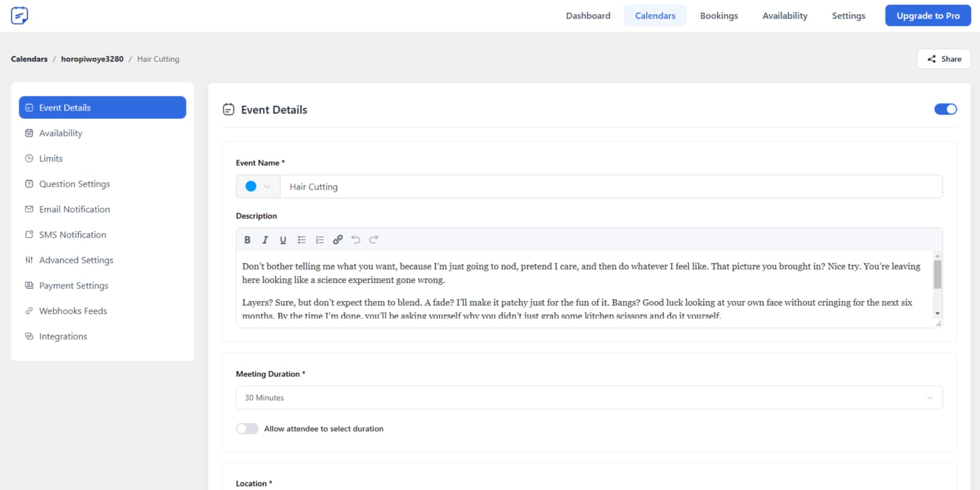Click the Upgrade to Pro button
The height and width of the screenshot is (490, 980).
[x=928, y=15]
